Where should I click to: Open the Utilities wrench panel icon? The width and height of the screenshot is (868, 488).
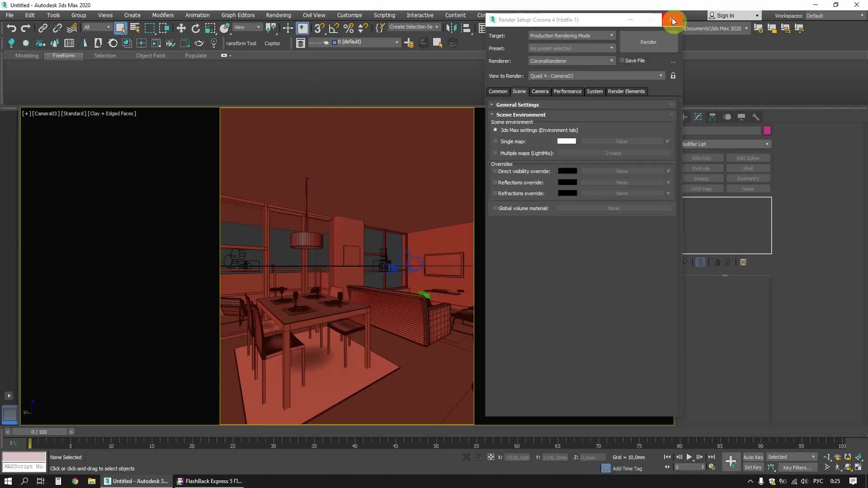[755, 117]
